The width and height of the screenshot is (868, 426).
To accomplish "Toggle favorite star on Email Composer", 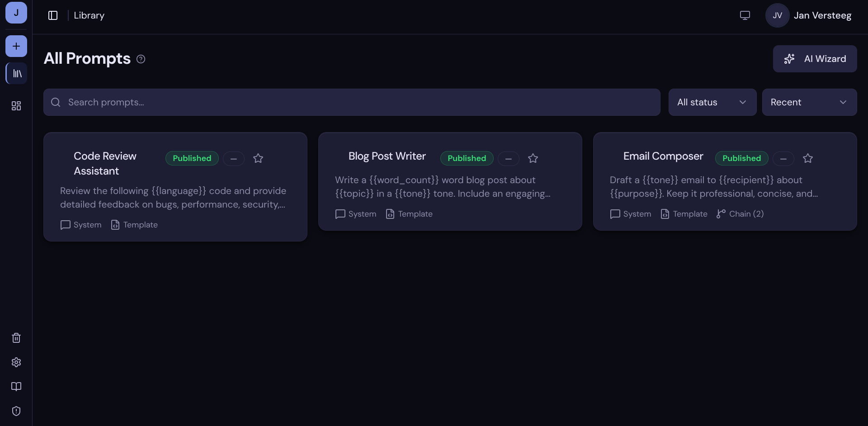I will tap(808, 158).
